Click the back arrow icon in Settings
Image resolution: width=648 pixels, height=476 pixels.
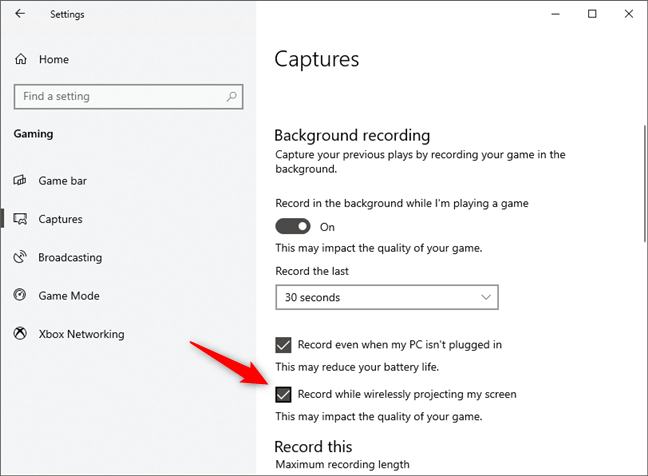[x=20, y=14]
